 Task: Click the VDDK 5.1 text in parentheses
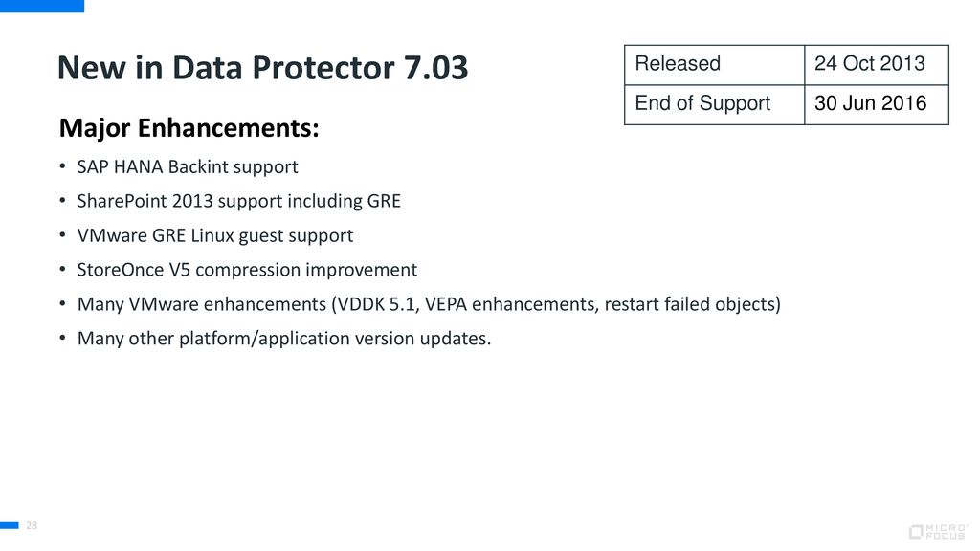377,304
